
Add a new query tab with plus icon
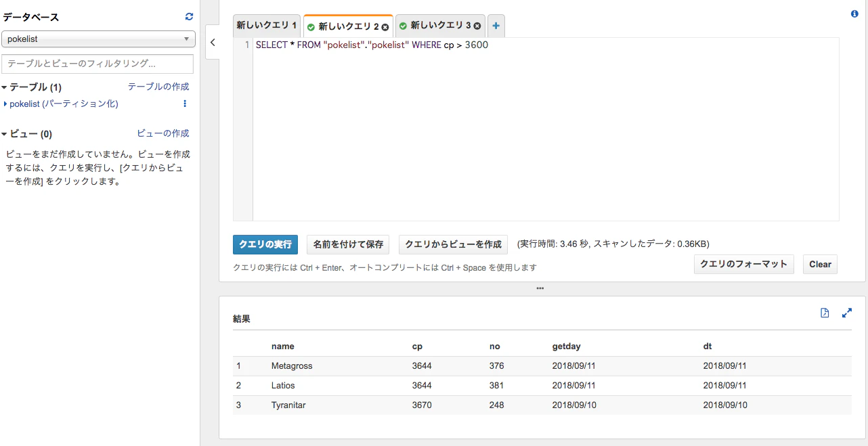496,26
